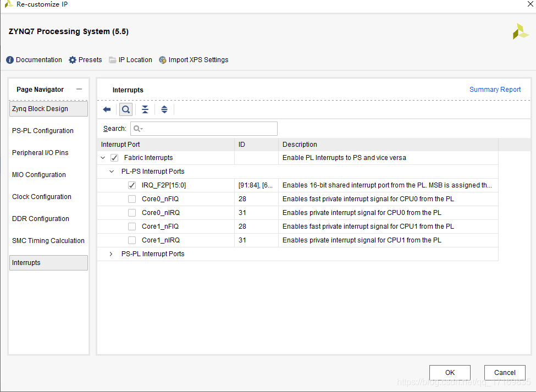Image resolution: width=536 pixels, height=392 pixels.
Task: Select the Core0_nIRQ row label
Action: coord(161,213)
